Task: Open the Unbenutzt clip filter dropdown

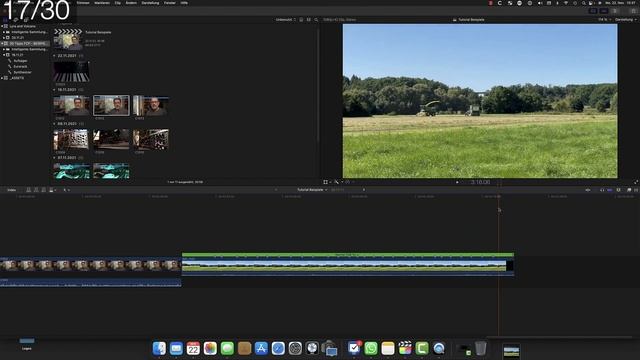Action: click(285, 20)
